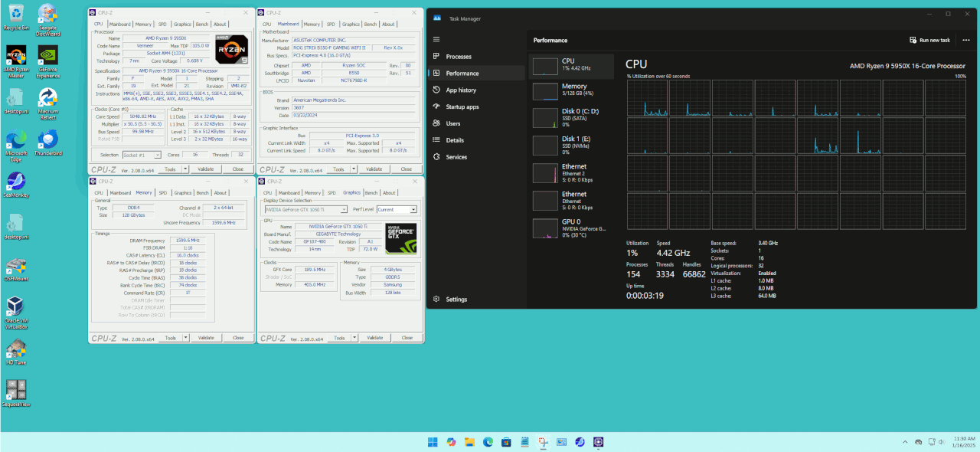The height and width of the screenshot is (452, 980).
Task: Show hidden system tray icons chevron
Action: pos(906,442)
